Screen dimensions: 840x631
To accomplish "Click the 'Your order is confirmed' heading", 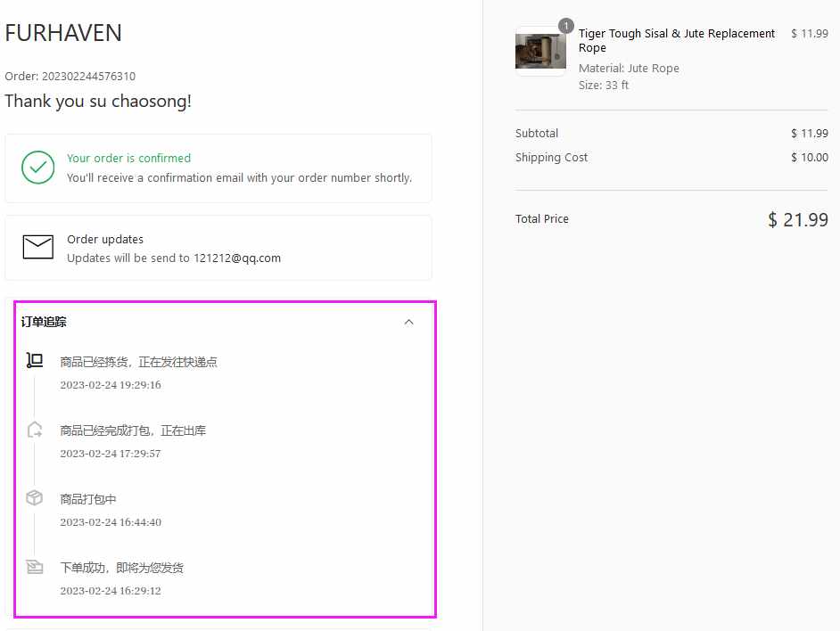I will tap(129, 158).
